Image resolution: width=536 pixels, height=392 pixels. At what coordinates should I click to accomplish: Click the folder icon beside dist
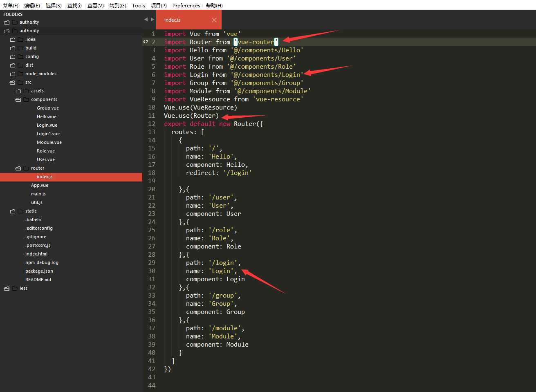click(x=21, y=65)
